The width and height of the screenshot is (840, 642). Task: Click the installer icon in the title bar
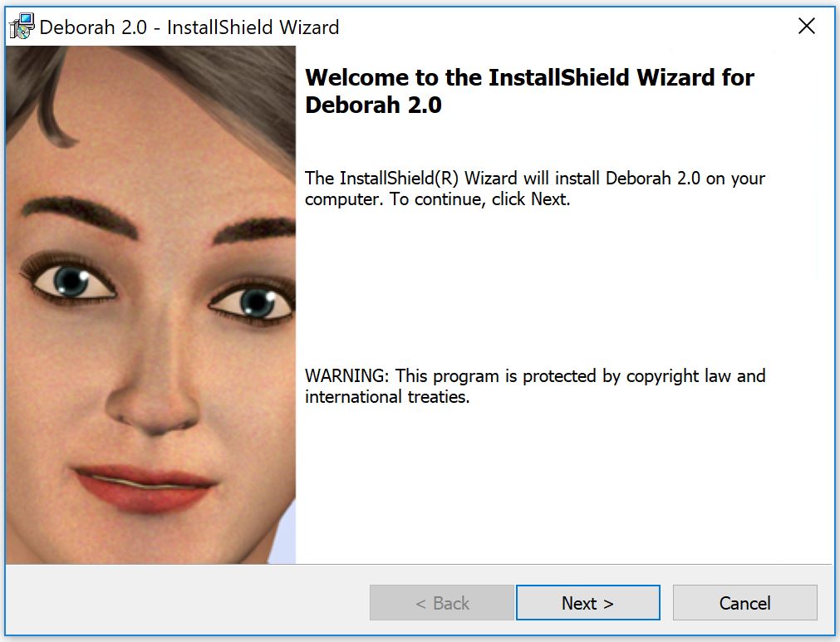[x=22, y=27]
